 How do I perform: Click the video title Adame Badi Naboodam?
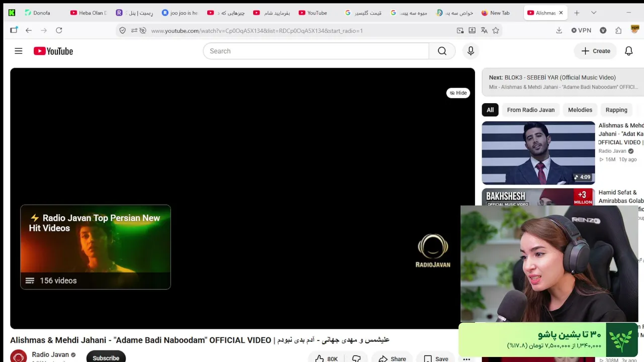point(200,340)
